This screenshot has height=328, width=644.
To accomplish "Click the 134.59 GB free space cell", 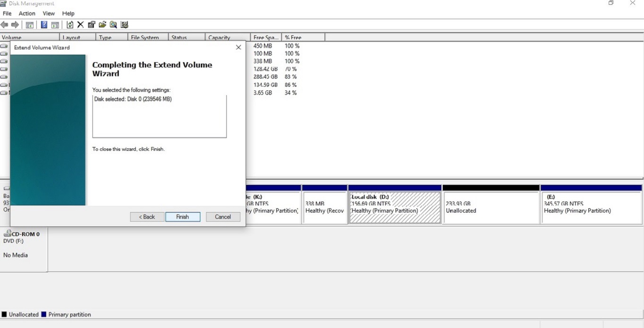I will coord(265,85).
